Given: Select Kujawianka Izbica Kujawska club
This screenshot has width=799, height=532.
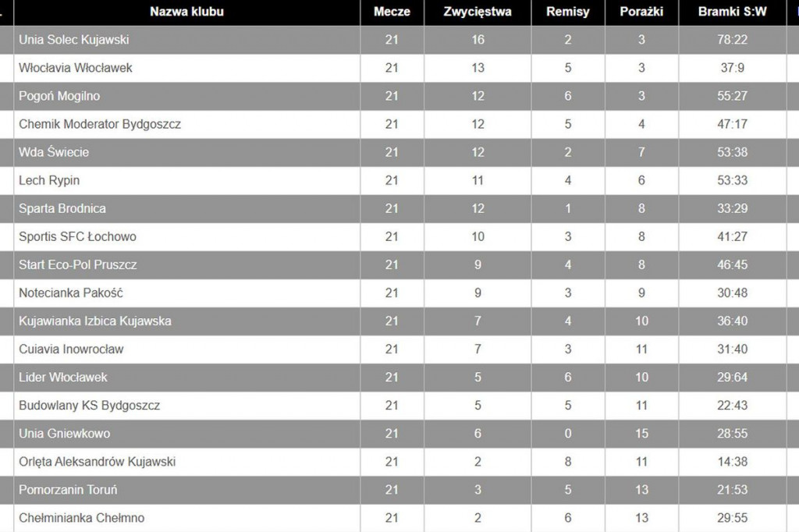Looking at the screenshot, I should tap(94, 321).
